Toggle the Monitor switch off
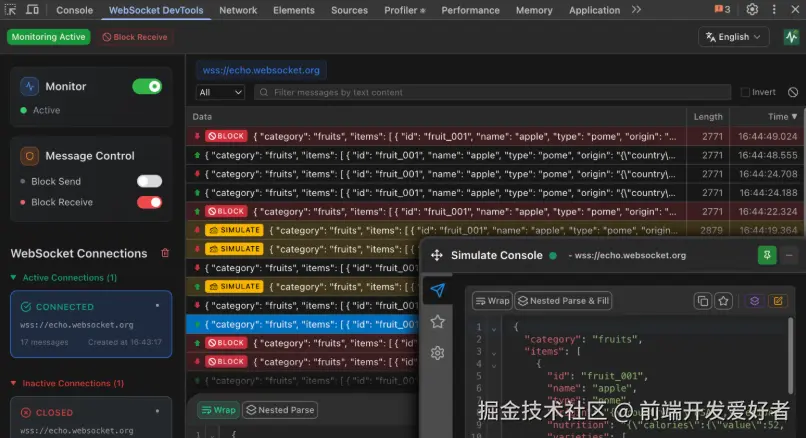Viewport: 806px width, 438px height. pyautogui.click(x=148, y=86)
